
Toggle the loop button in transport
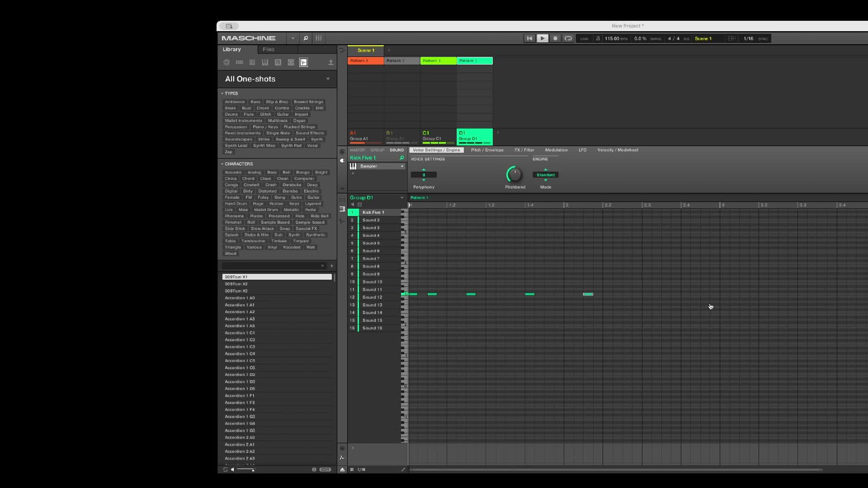(x=568, y=38)
